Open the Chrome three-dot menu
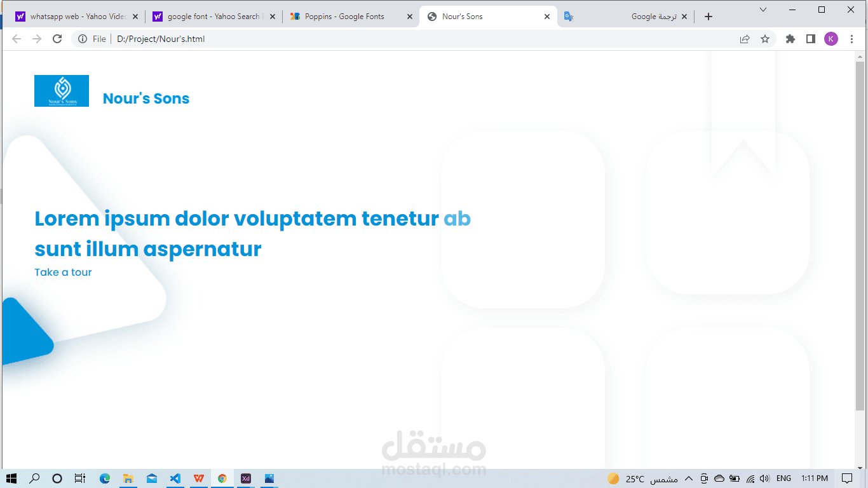868x488 pixels. (851, 39)
